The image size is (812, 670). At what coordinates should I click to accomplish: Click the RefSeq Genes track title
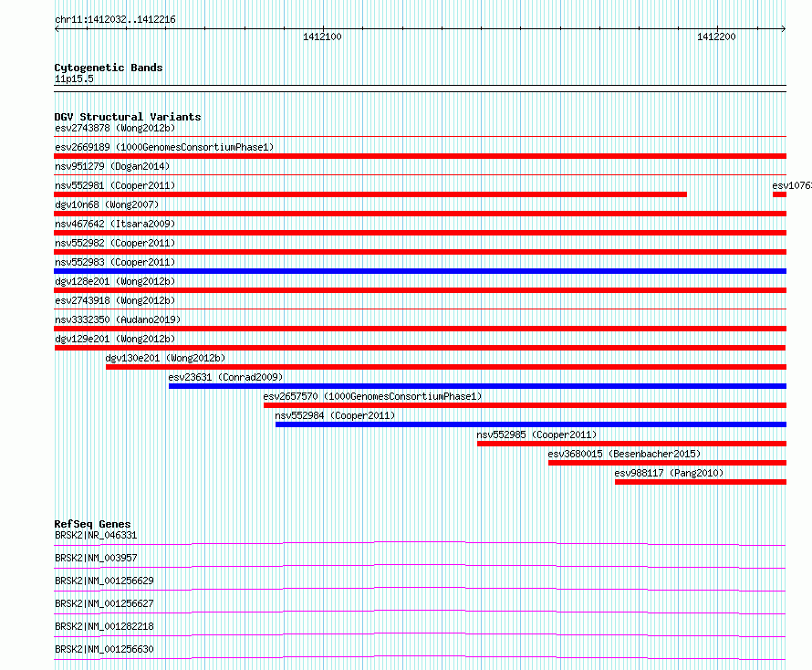click(92, 524)
